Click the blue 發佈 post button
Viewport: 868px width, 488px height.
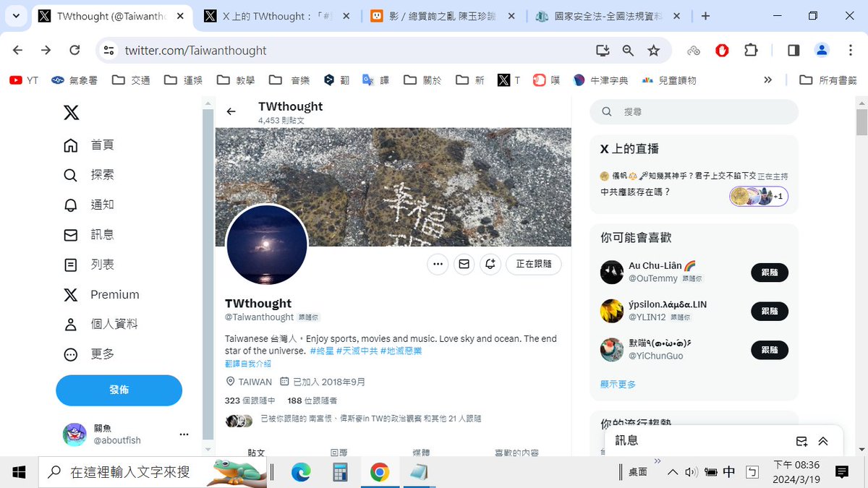coord(119,390)
